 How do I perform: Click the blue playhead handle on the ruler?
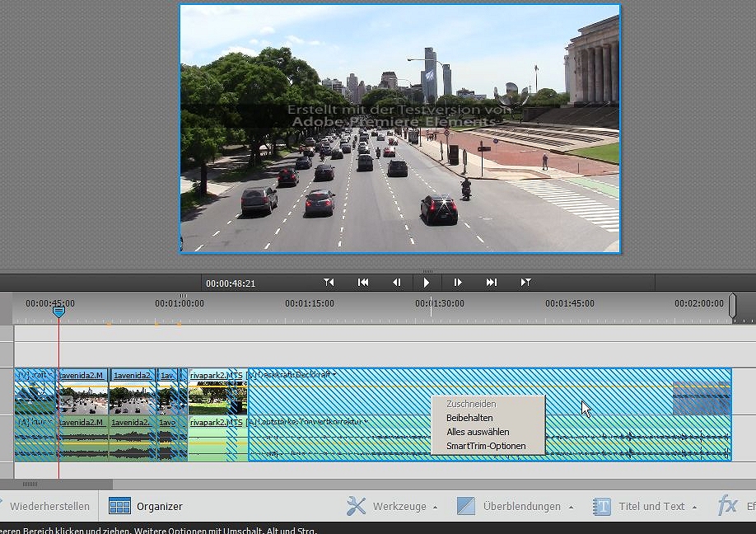(58, 312)
